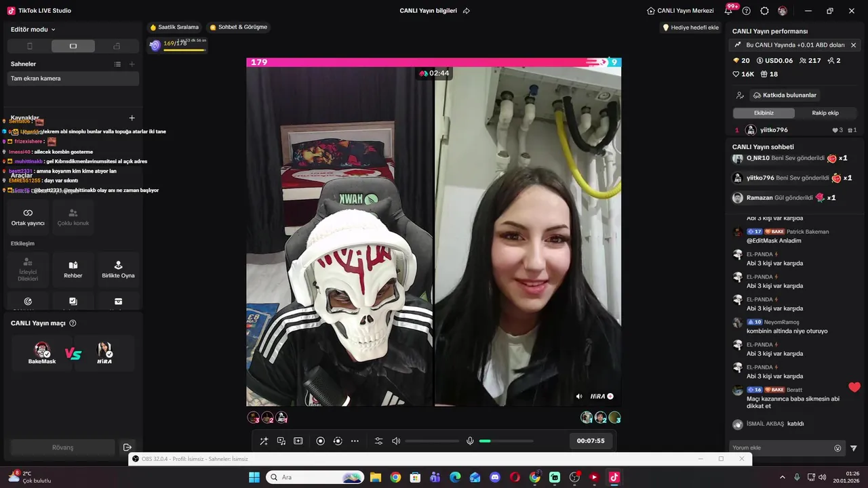Click share arrow next to CANLI Yayın bilgileri
This screenshot has width=868, height=488.
[x=466, y=11]
